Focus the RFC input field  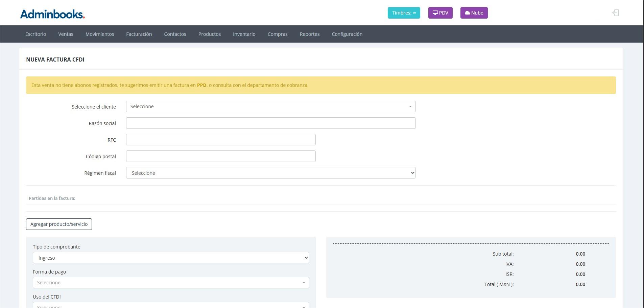(x=220, y=140)
